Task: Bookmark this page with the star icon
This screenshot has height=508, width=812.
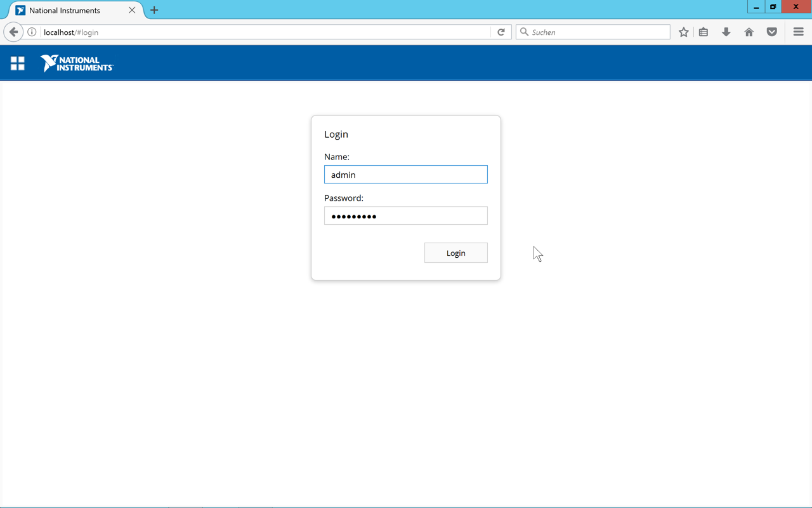Action: coord(683,32)
